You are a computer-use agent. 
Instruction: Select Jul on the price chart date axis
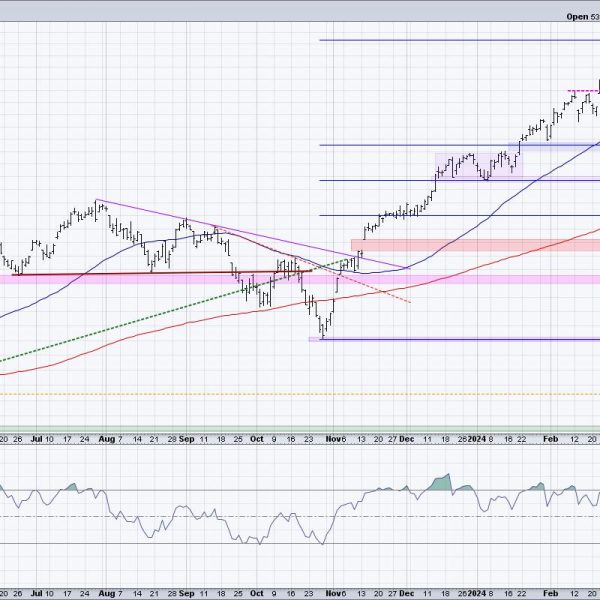(x=36, y=439)
